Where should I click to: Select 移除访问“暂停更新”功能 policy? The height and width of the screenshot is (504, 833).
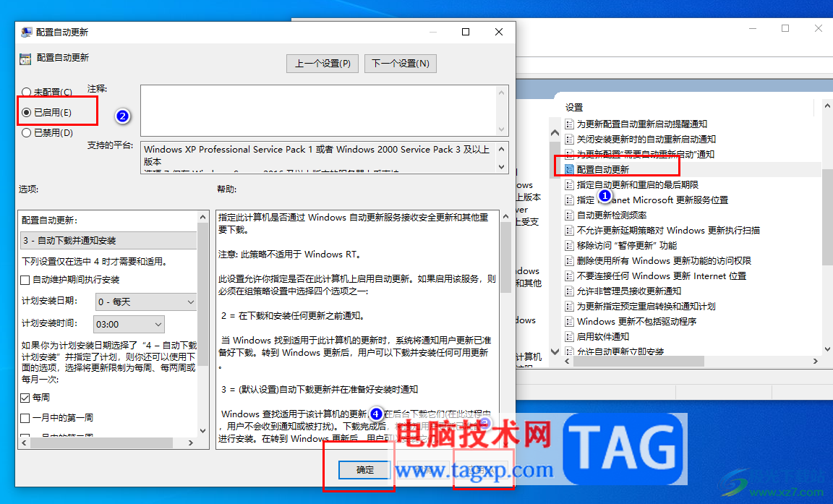click(627, 245)
